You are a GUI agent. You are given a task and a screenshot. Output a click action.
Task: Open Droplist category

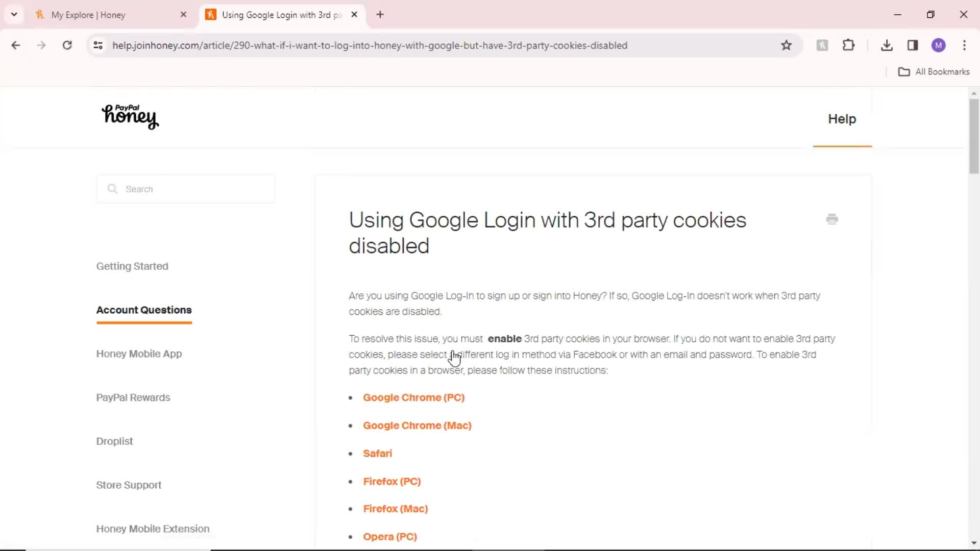[x=114, y=441]
